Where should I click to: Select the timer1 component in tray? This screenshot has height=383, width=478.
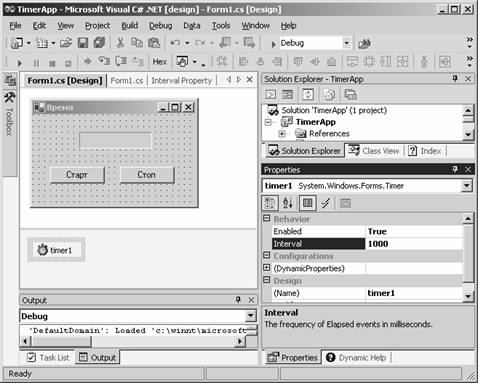pos(56,250)
